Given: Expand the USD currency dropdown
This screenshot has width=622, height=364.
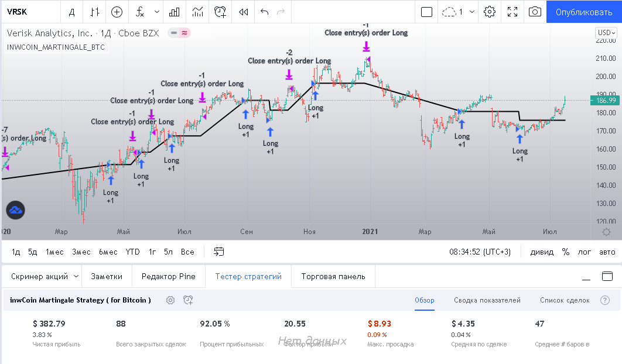Looking at the screenshot, I should pos(605,33).
